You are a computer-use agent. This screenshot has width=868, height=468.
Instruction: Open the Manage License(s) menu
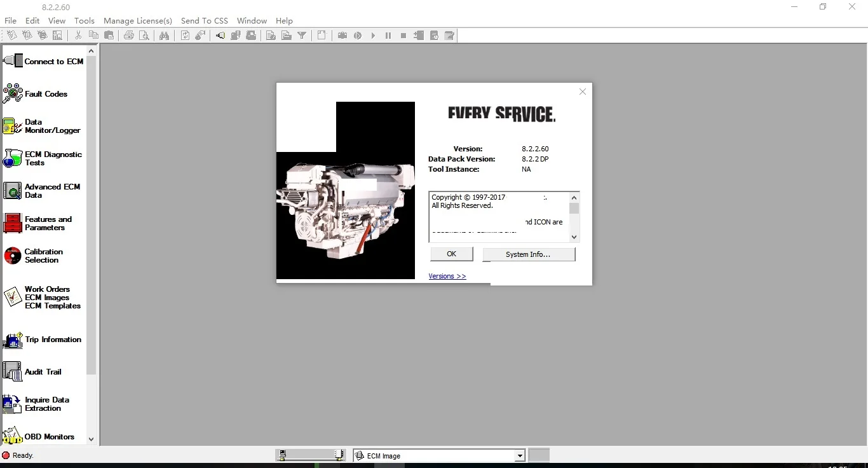[138, 20]
